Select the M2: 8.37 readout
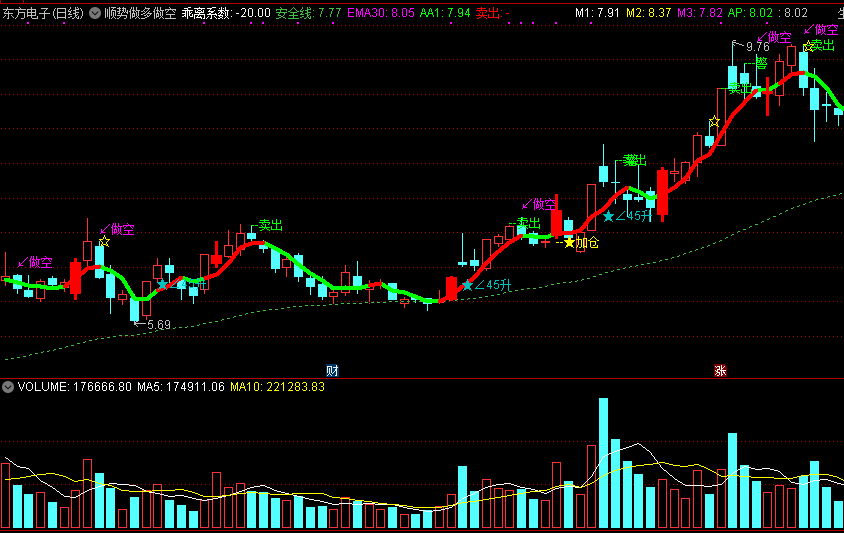 pyautogui.click(x=649, y=13)
